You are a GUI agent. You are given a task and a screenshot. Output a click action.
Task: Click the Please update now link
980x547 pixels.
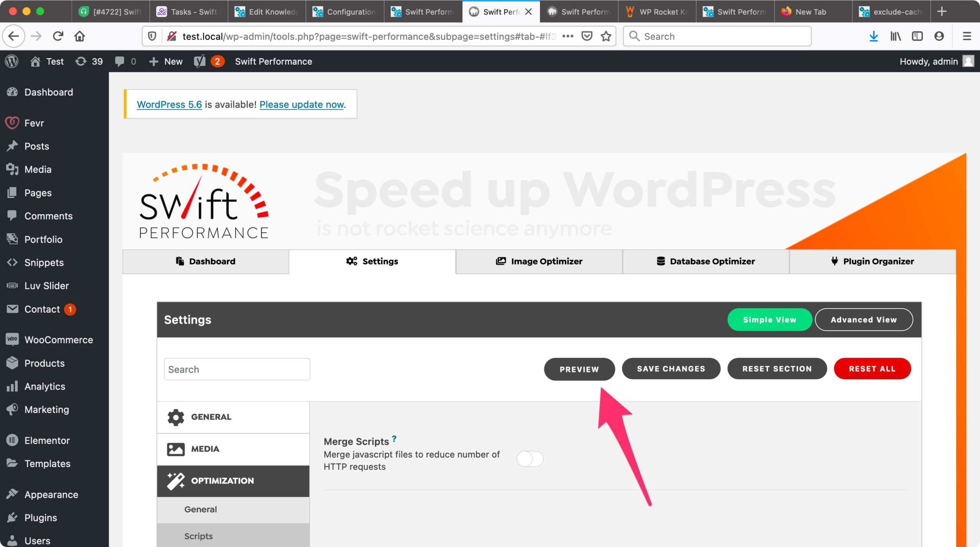[302, 105]
